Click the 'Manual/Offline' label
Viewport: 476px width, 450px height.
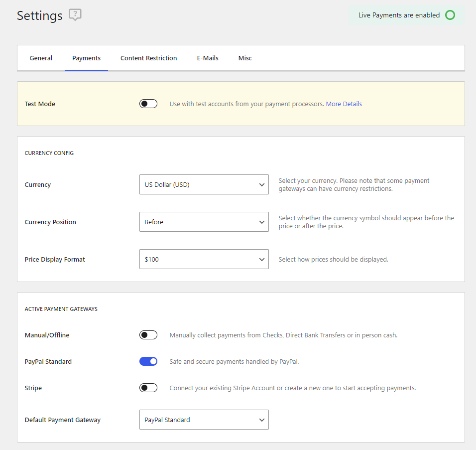pyautogui.click(x=47, y=335)
